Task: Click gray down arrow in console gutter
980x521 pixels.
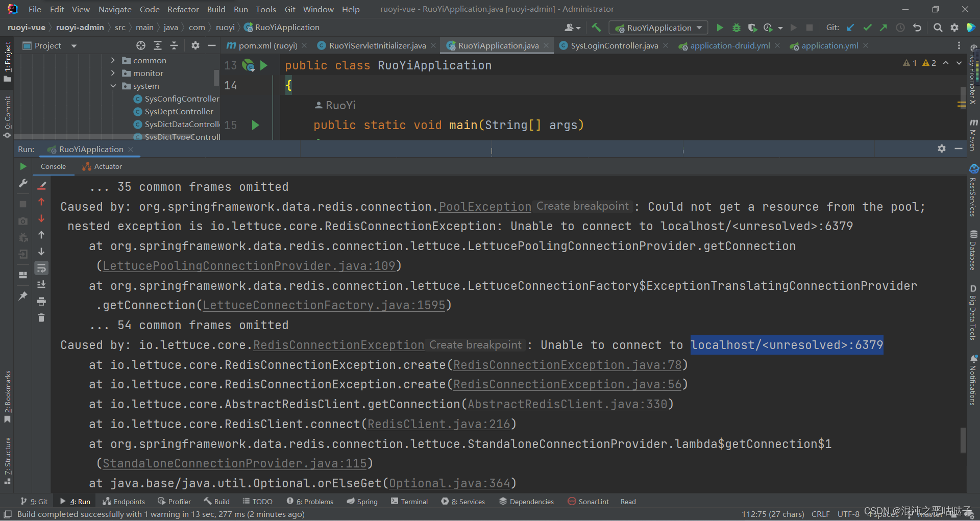Action: (x=42, y=252)
